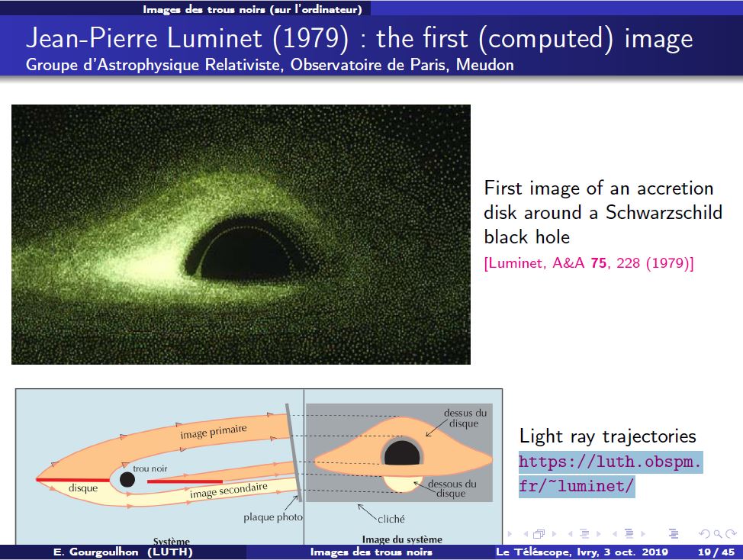
Task: Click the presentation outline icon
Action: [673, 533]
